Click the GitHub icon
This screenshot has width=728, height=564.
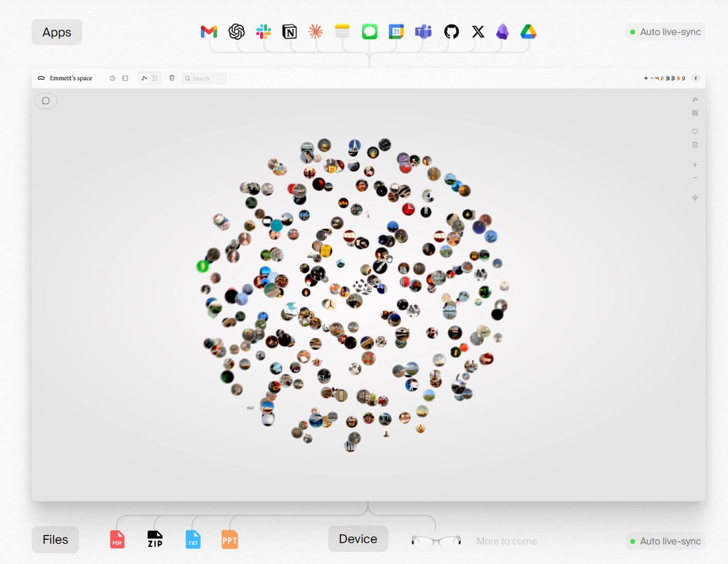pos(451,32)
